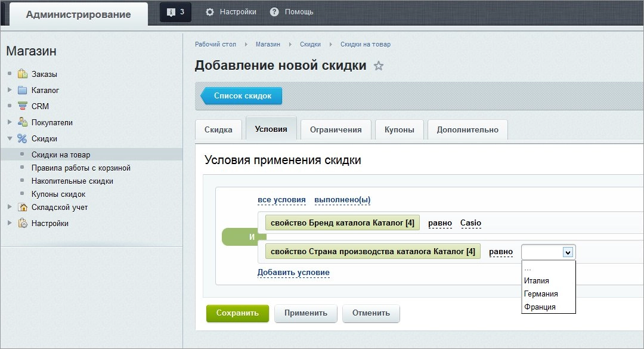The width and height of the screenshot is (644, 349).
Task: Click the Buyers people icon
Action: tap(23, 122)
